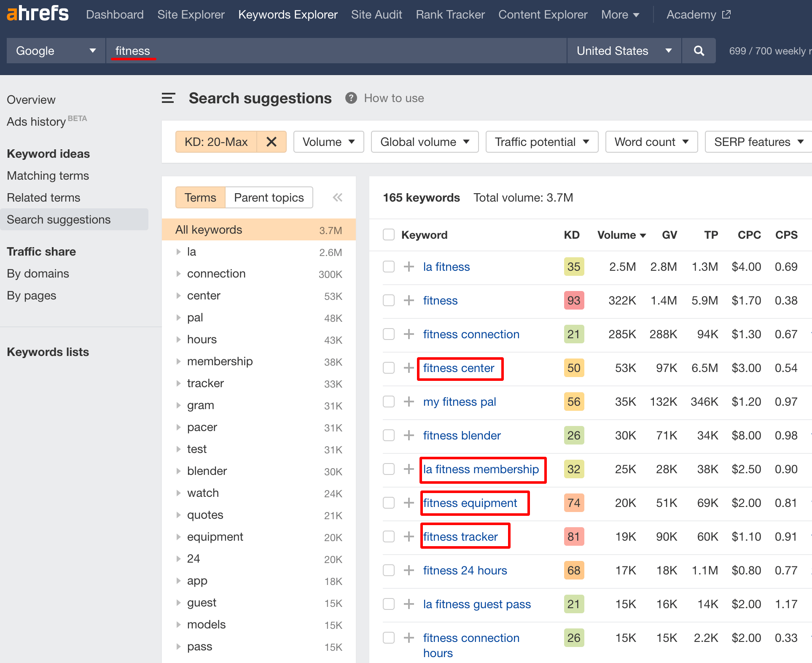Open the 'fitness equipment' keyword link

(x=470, y=503)
